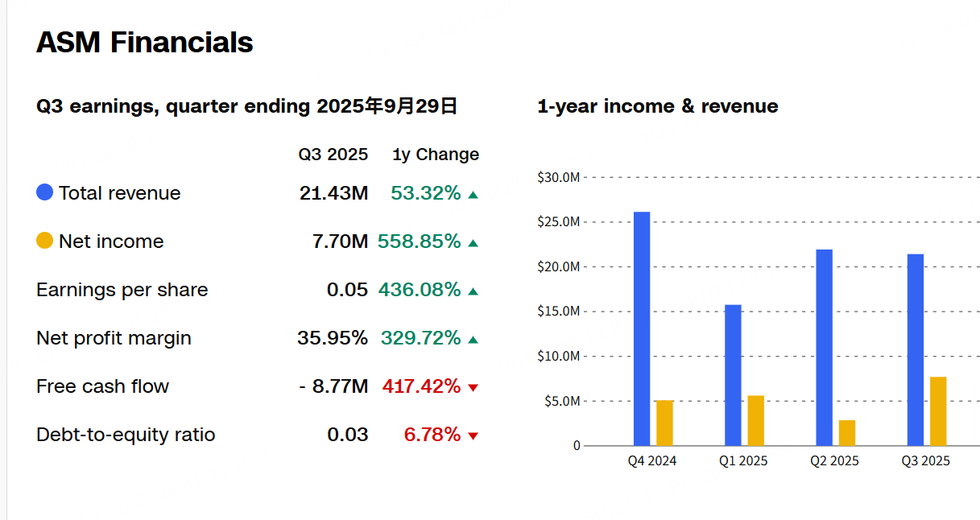Click the Q3 2025 yellow income bar
This screenshot has width=980, height=520.
click(938, 411)
